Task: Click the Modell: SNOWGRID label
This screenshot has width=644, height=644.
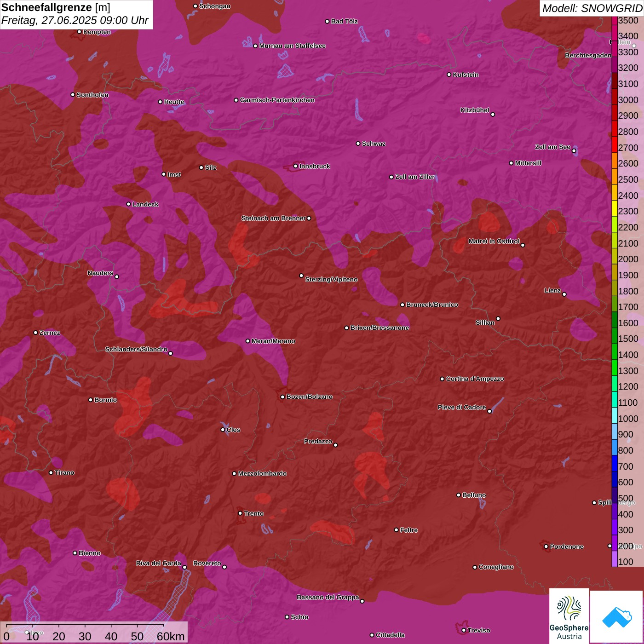Action: click(592, 8)
